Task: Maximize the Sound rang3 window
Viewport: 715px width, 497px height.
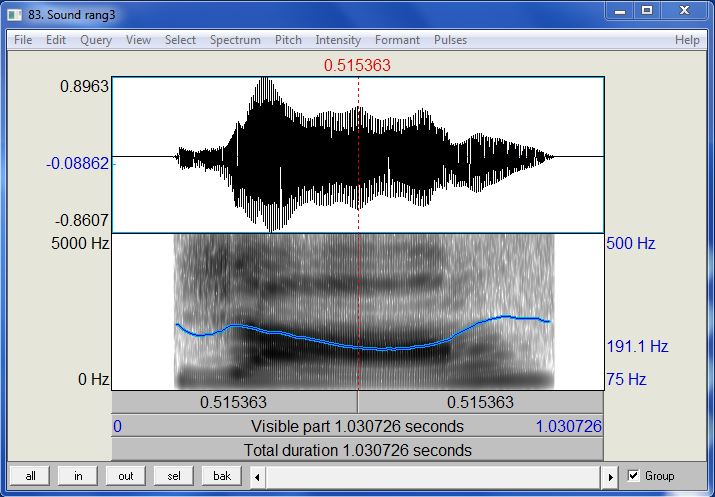Action: click(647, 10)
